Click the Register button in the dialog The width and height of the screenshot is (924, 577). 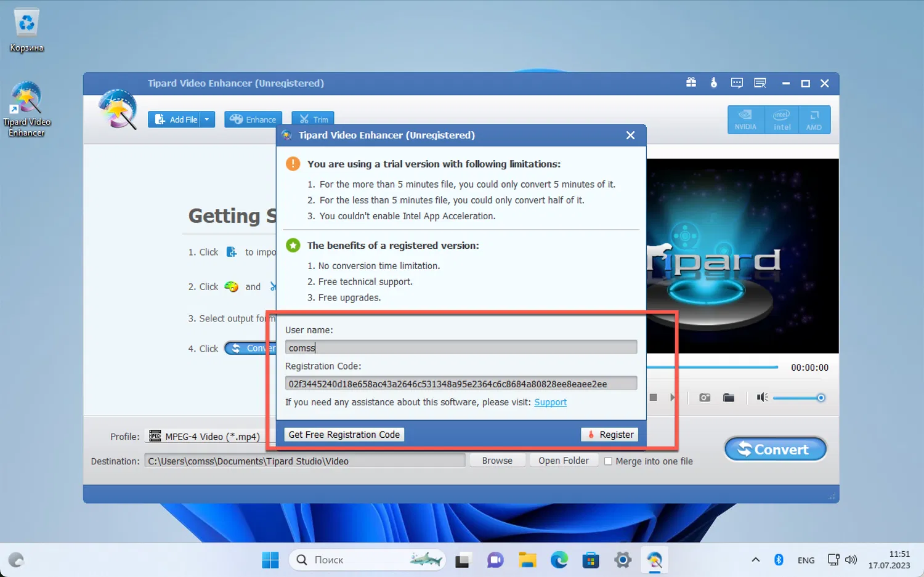point(609,435)
